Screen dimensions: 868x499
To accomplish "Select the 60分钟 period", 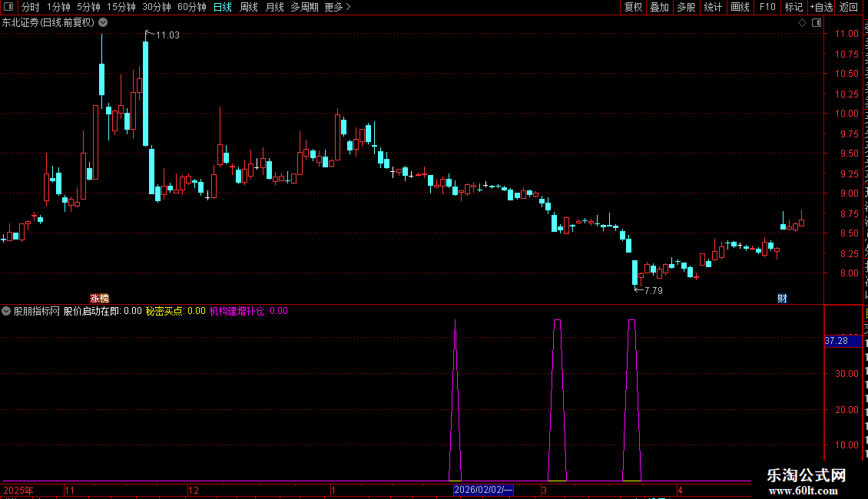I will coord(191,7).
